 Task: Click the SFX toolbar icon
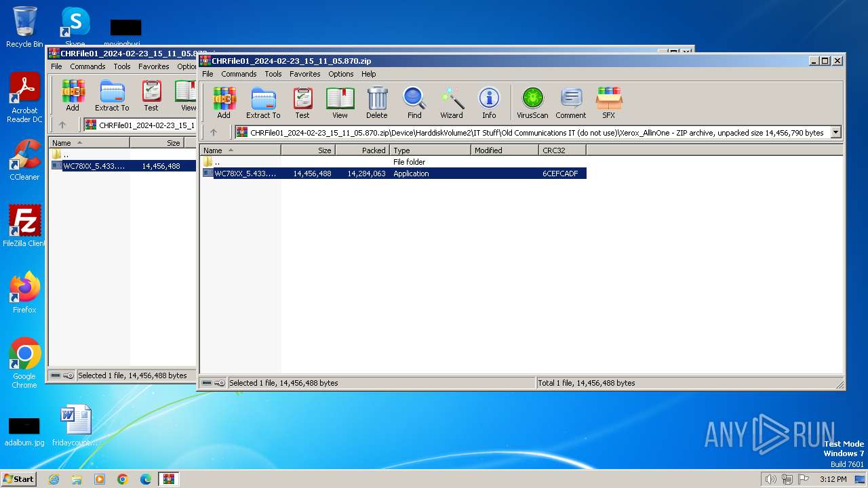[608, 103]
